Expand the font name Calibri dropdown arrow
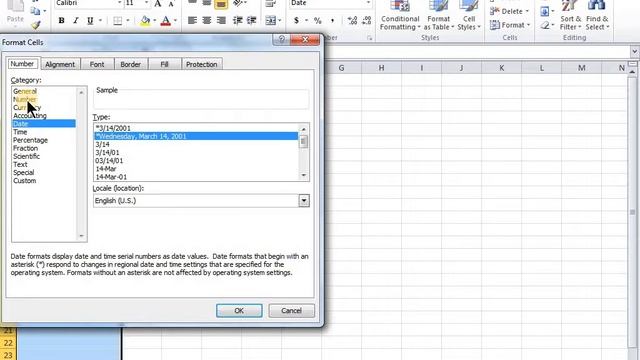Screen dimensions: 640x360 (x=119, y=3)
